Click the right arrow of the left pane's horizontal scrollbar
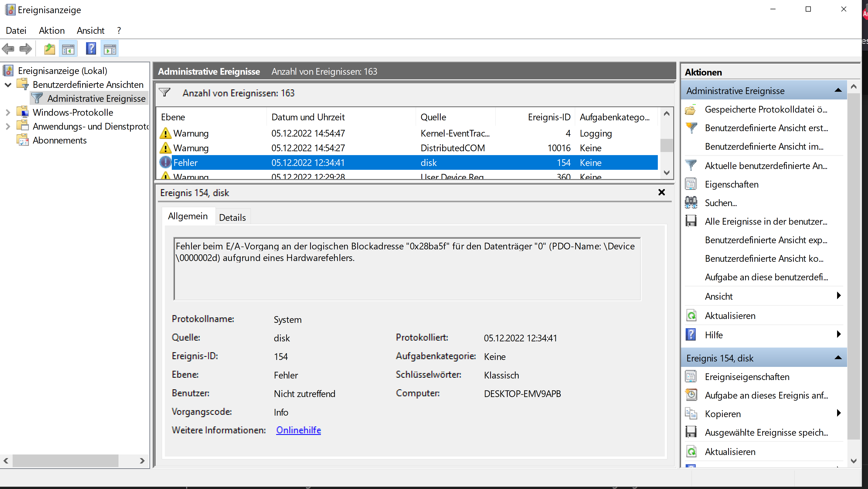 [x=142, y=461]
